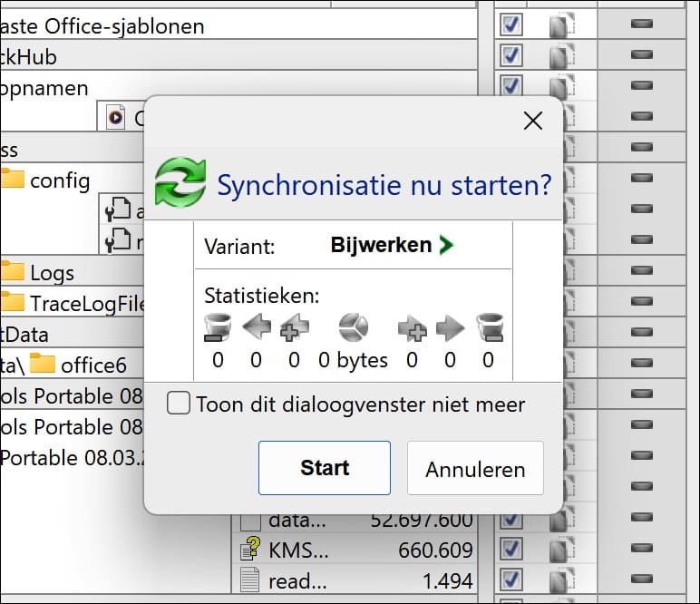Screen dimensions: 700x604
Task: Click the delete-right trash bin statistics icon
Action: [490, 327]
